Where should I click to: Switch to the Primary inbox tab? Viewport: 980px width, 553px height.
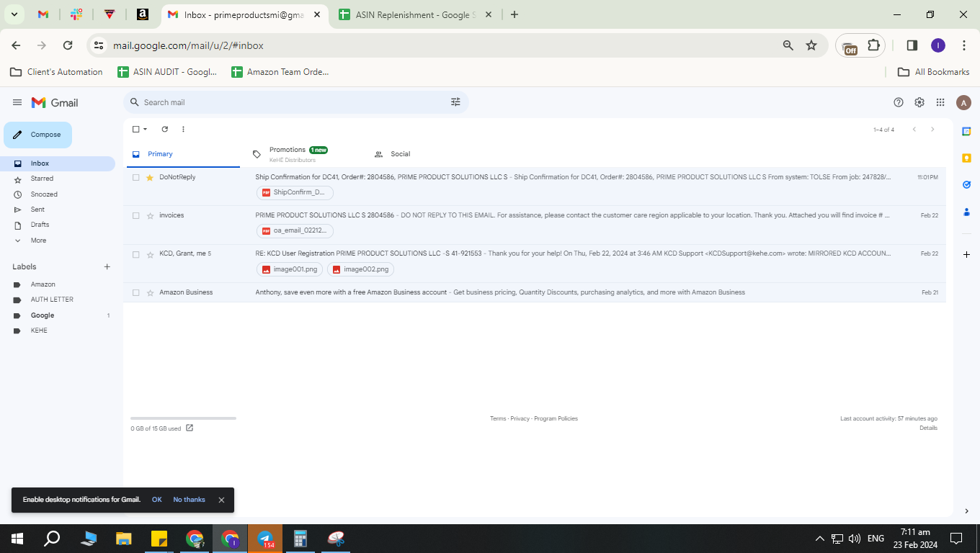182,154
